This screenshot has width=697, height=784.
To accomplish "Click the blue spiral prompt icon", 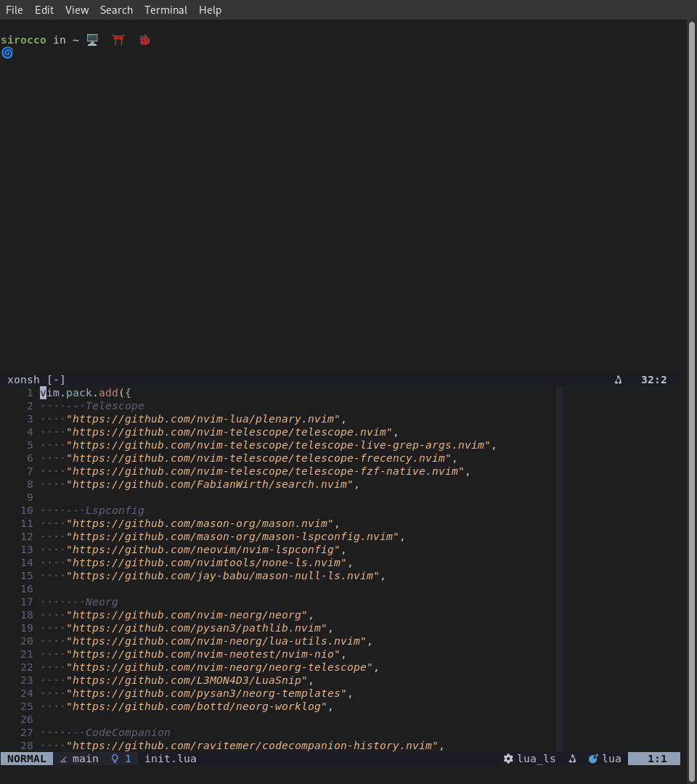I will pos(7,53).
